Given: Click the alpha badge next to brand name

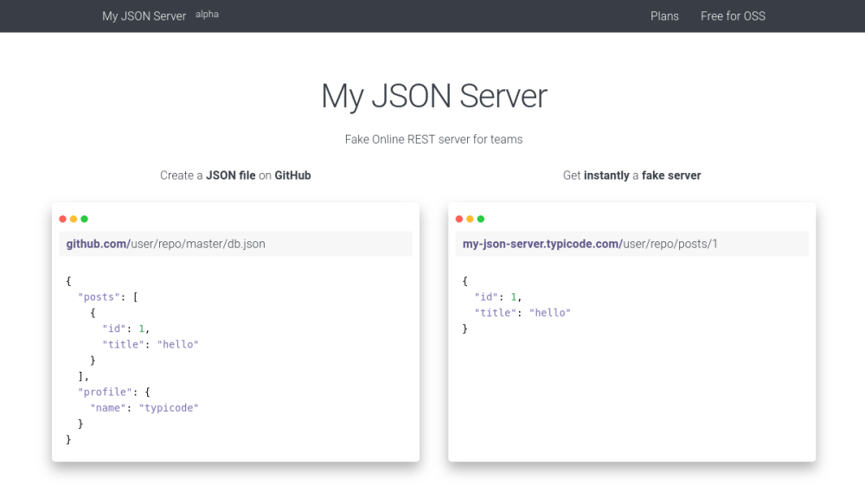Looking at the screenshot, I should 207,14.
